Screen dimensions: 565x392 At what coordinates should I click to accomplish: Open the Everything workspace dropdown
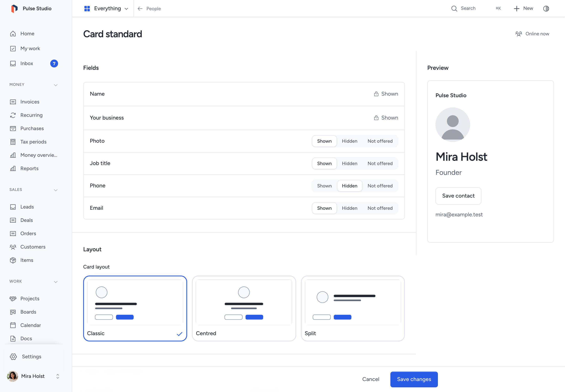click(106, 9)
